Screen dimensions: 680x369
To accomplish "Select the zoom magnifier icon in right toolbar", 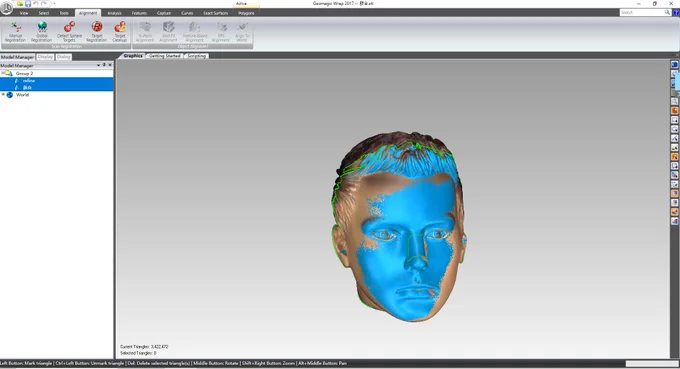I will 674,101.
